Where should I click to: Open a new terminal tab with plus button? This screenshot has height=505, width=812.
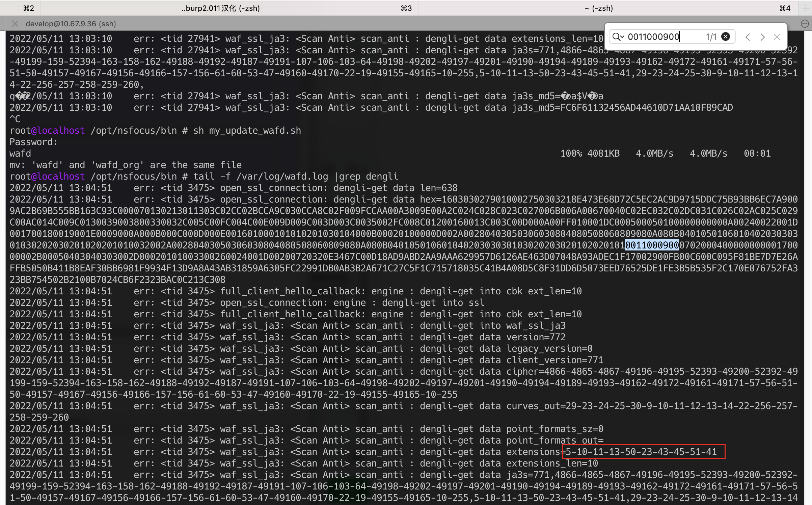805,8
